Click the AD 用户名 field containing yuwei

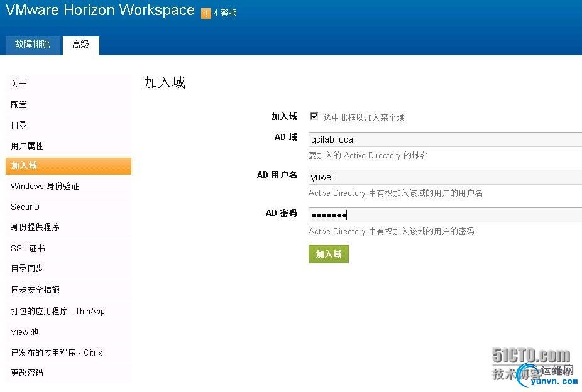(445, 177)
